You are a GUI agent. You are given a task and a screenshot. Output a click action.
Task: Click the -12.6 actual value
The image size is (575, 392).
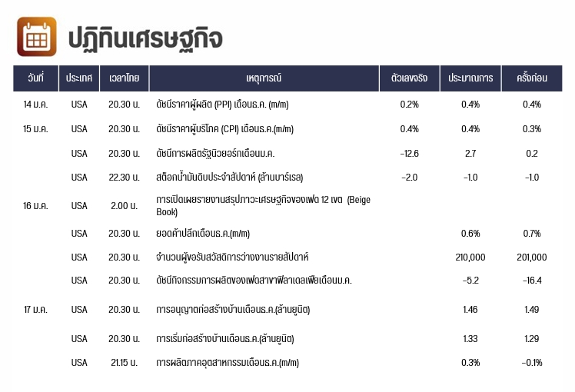coord(409,154)
